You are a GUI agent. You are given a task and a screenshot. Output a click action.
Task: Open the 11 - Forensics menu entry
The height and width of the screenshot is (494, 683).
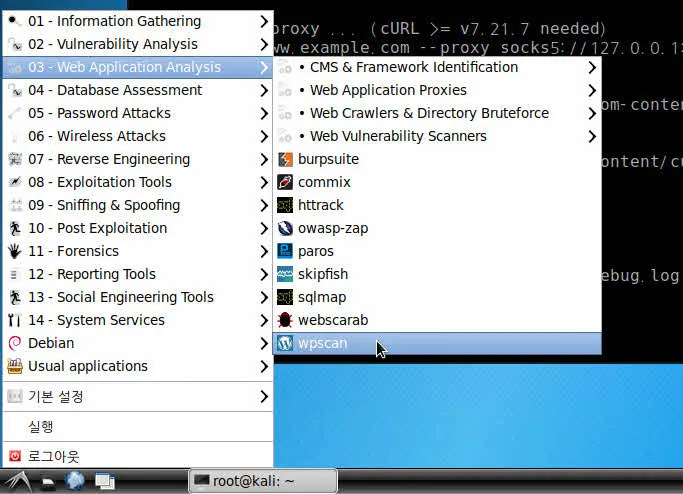pos(73,251)
